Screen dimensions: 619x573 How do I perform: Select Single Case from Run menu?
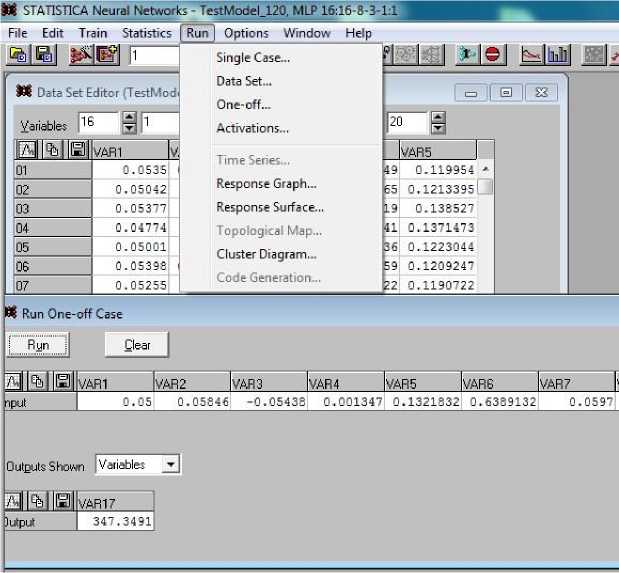point(252,58)
